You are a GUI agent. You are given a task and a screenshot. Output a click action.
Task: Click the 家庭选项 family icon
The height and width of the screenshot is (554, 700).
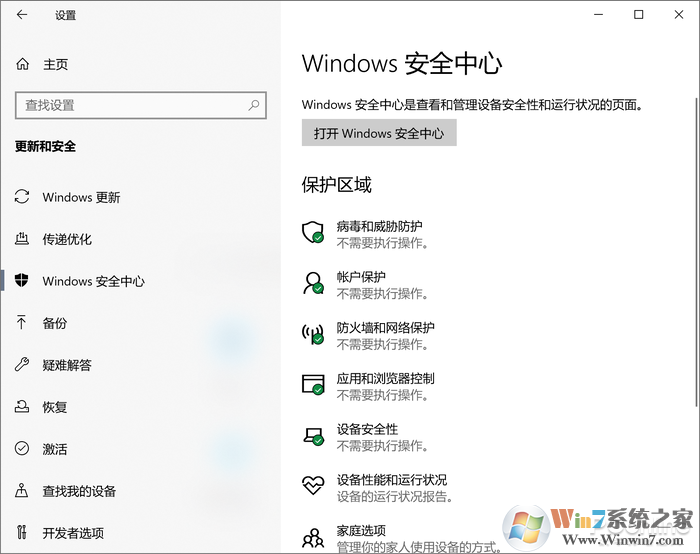coord(313,537)
